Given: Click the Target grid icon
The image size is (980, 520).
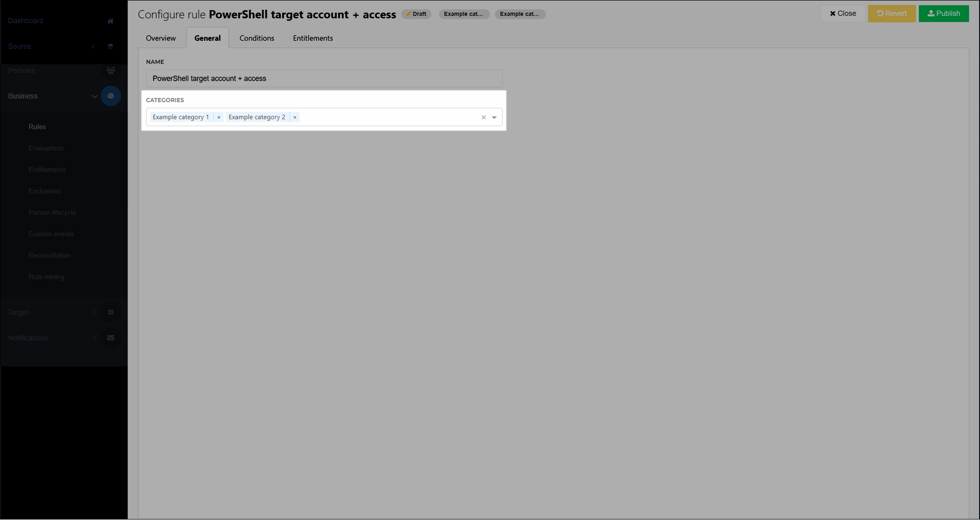Looking at the screenshot, I should (x=110, y=312).
